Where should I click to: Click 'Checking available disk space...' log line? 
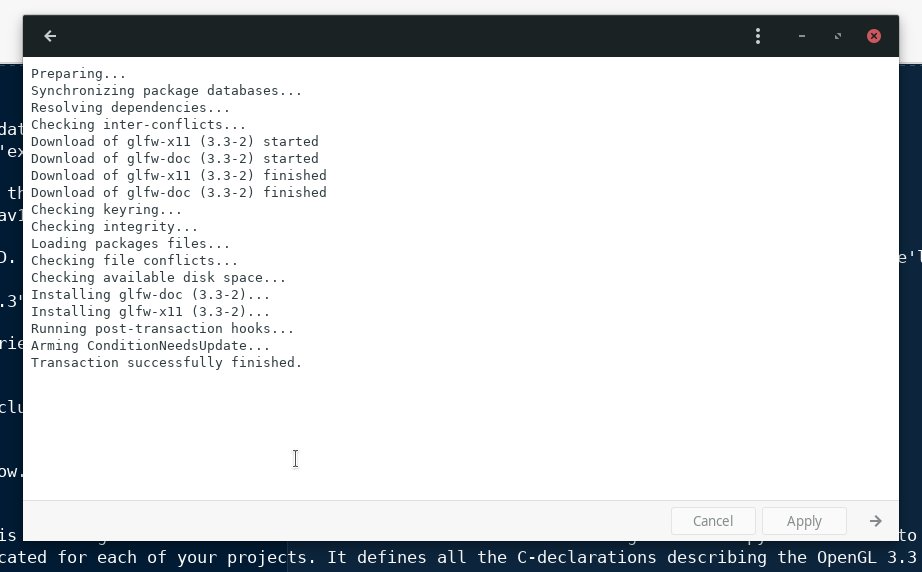(158, 277)
